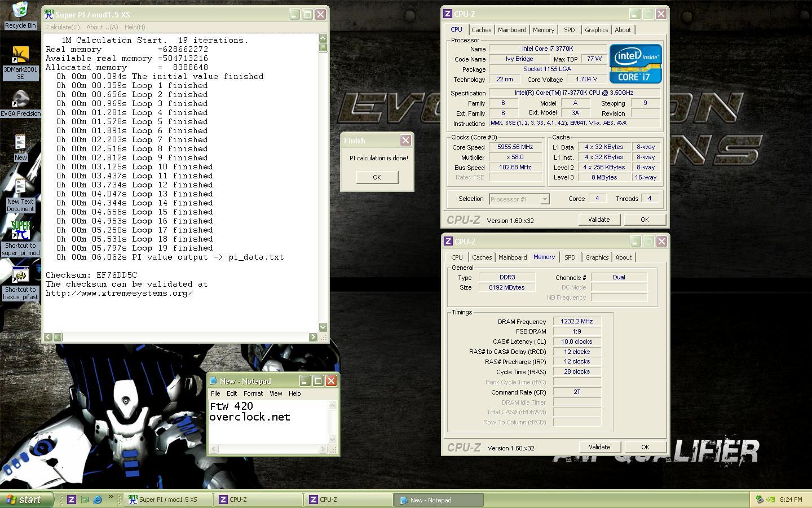Screen dimensions: 812x508
Task: Click the Super PI title bar icon
Action: pos(49,14)
